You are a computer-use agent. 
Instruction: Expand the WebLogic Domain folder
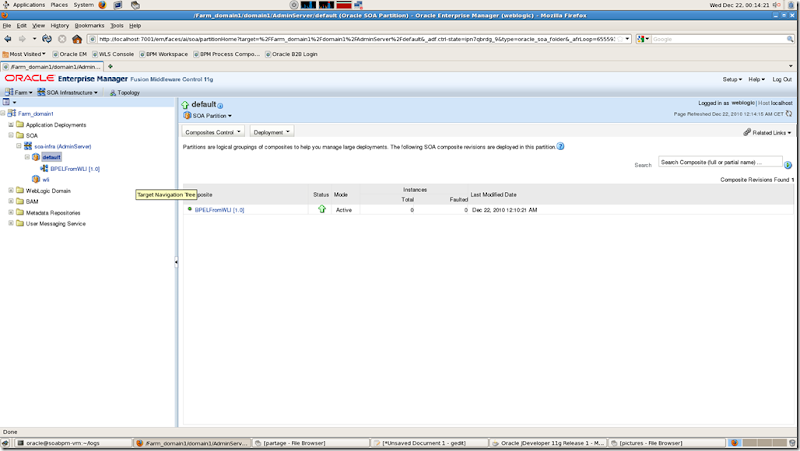(x=11, y=190)
